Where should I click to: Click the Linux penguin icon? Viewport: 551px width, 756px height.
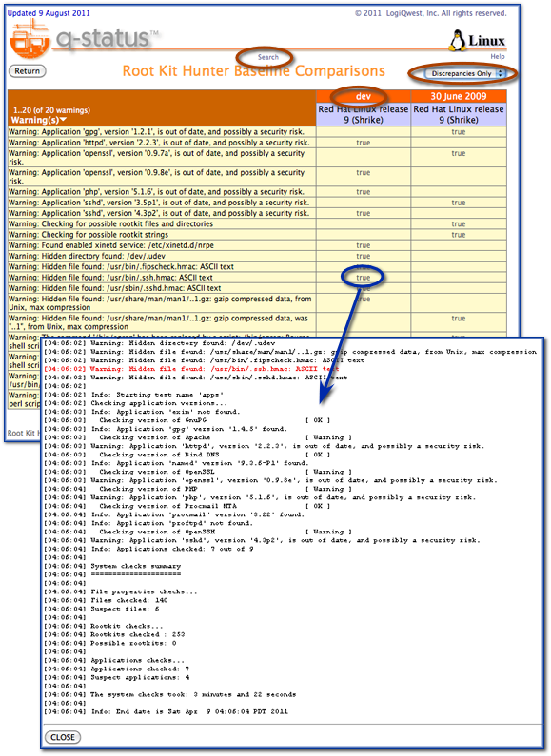457,41
